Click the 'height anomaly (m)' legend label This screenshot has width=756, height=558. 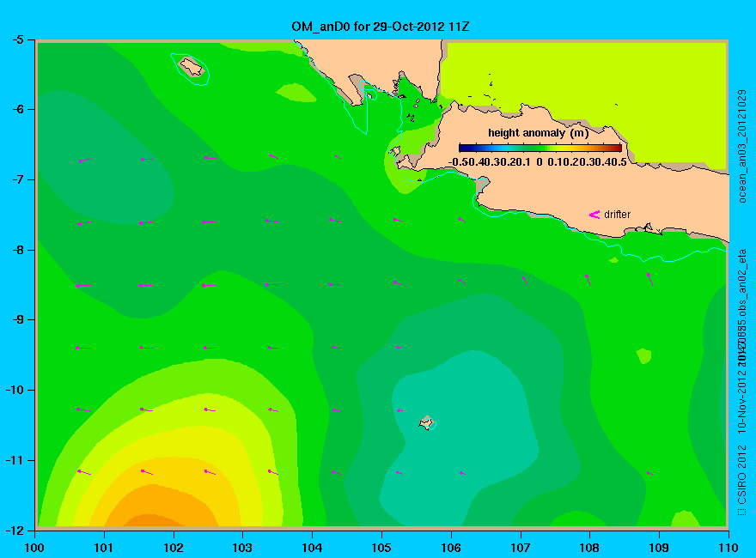[x=538, y=133]
